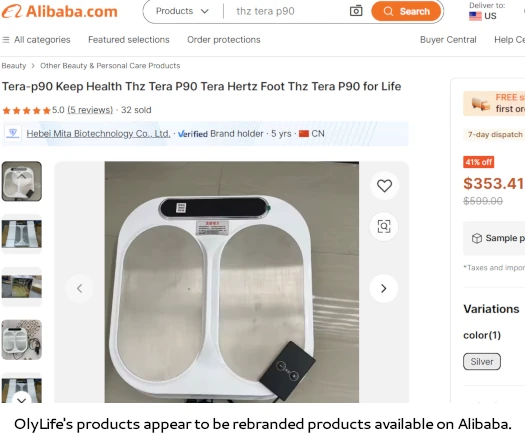The width and height of the screenshot is (525, 434).
Task: Expand thumbnail list with down chevron
Action: (22, 399)
